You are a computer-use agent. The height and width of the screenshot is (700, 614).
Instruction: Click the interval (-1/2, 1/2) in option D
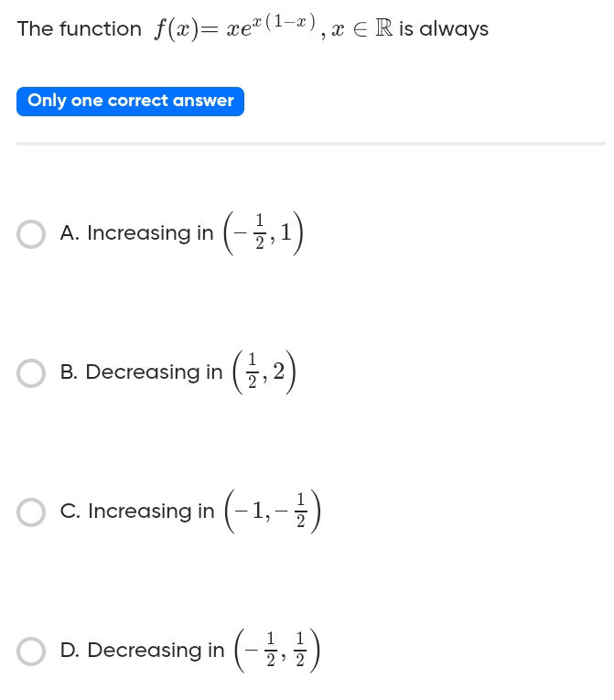276,651
